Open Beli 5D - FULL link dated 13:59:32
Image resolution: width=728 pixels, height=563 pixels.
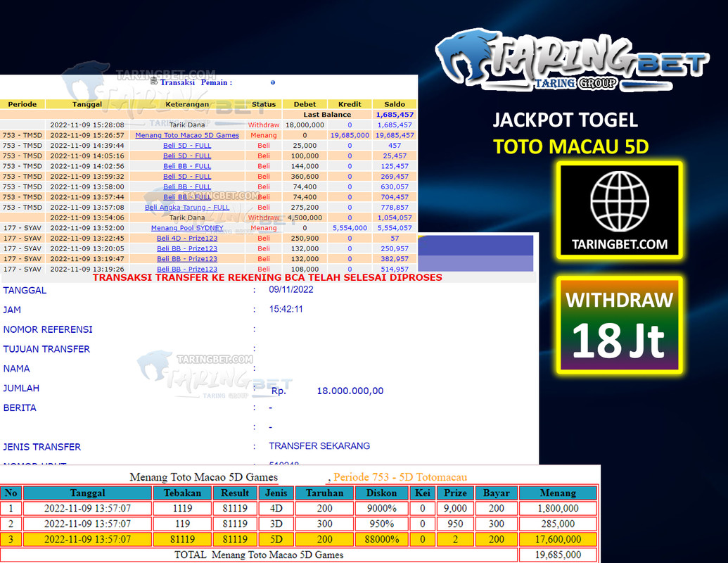187,177
